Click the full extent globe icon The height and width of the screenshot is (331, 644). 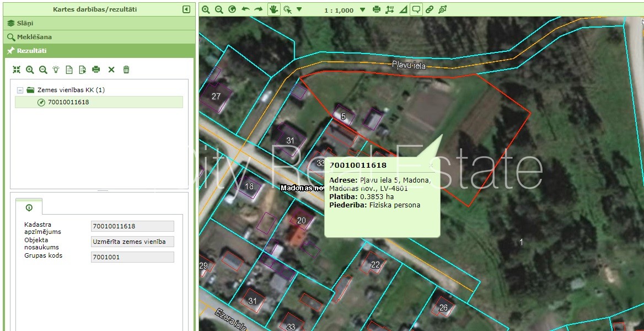(232, 9)
